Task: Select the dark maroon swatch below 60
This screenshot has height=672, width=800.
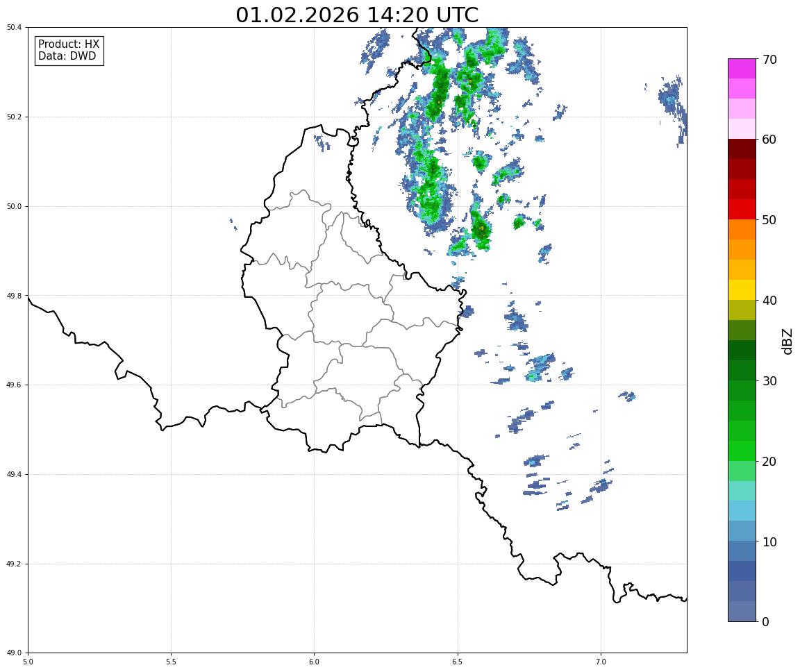Action: pyautogui.click(x=742, y=149)
